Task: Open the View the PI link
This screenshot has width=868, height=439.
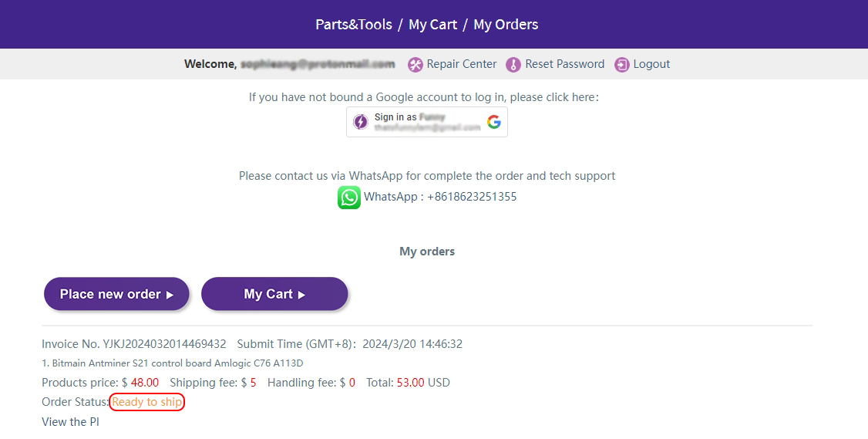Action: [x=70, y=422]
